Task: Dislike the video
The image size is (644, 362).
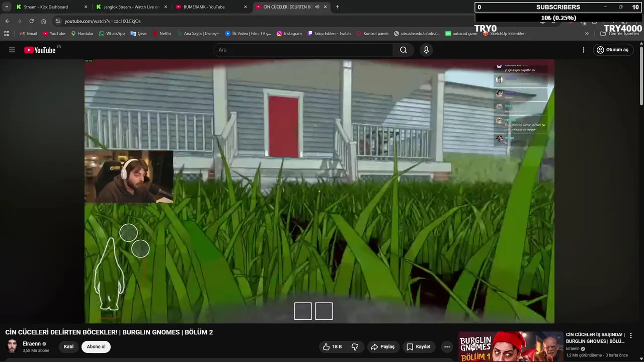Action: coord(355,346)
